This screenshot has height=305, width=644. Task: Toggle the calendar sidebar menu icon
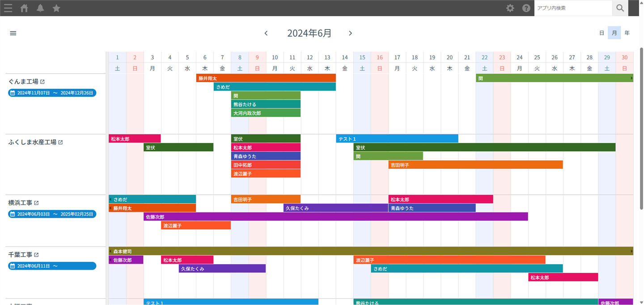[13, 33]
